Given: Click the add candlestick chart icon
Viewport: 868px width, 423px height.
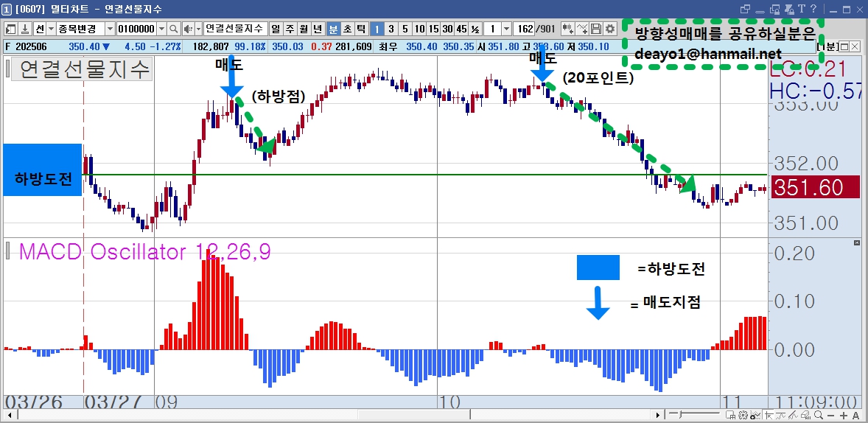Looking at the screenshot, I should (567, 29).
